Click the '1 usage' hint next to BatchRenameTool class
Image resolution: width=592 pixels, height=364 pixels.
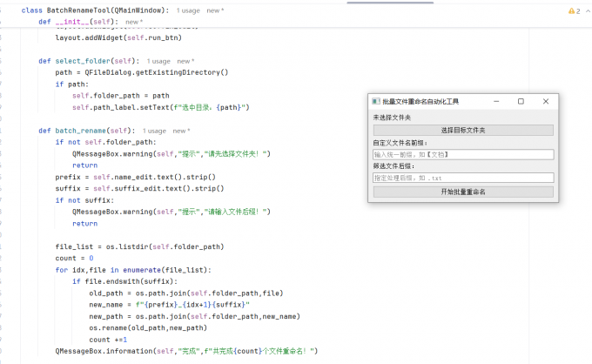(188, 10)
